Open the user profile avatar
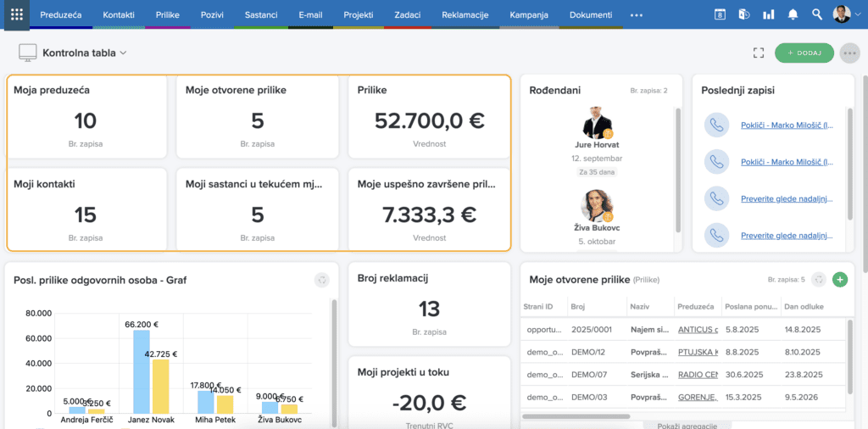Image resolution: width=868 pixels, height=429 pixels. tap(842, 14)
